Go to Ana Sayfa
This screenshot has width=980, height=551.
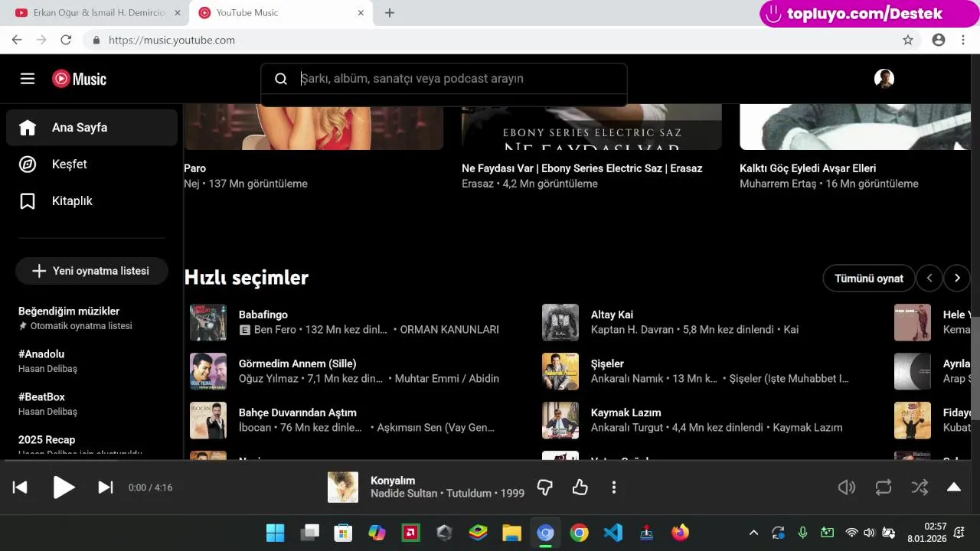coord(92,128)
